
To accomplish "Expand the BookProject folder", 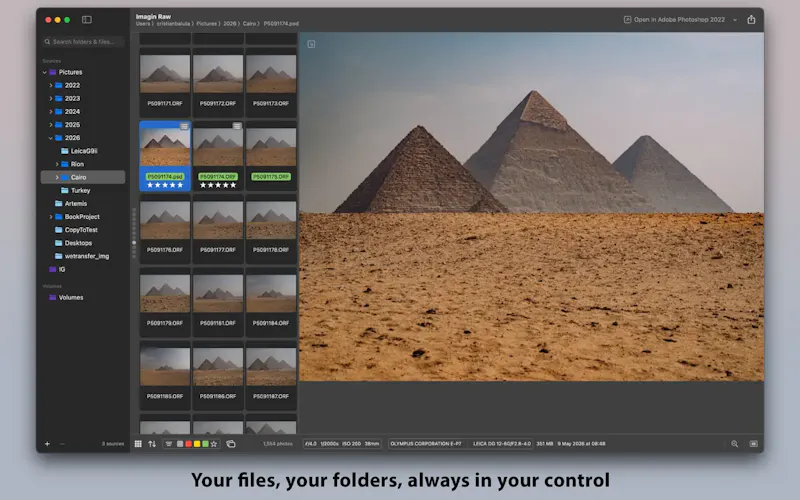I will (51, 217).
